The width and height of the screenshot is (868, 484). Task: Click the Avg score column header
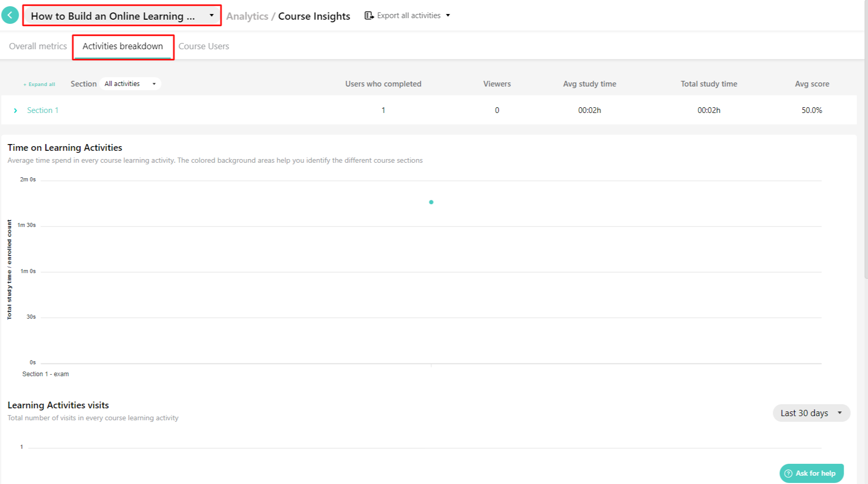[812, 84]
